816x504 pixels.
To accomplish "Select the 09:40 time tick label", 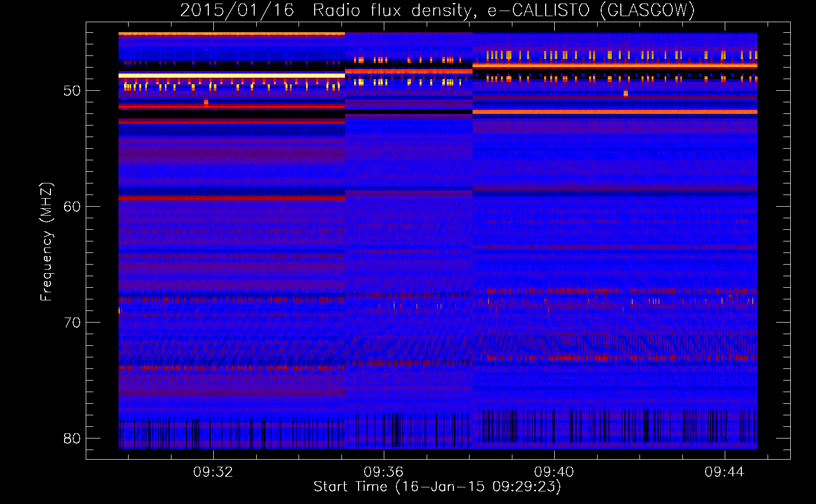I will (x=554, y=472).
